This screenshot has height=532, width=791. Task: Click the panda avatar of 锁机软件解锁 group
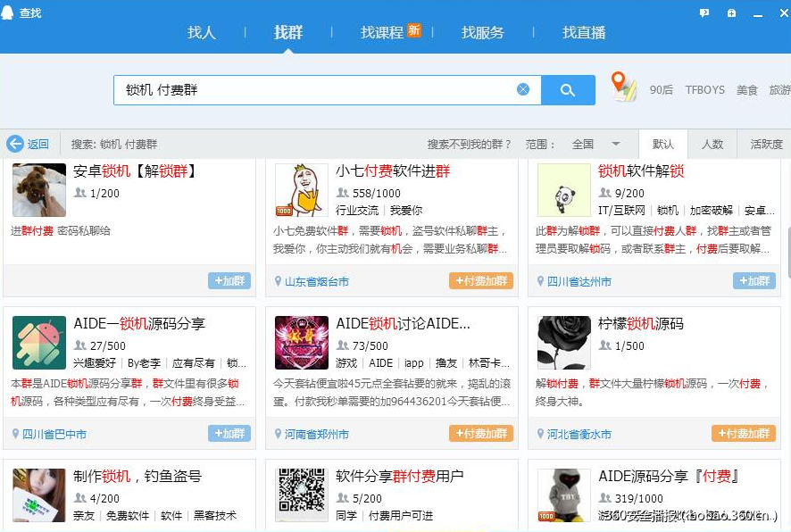click(562, 188)
